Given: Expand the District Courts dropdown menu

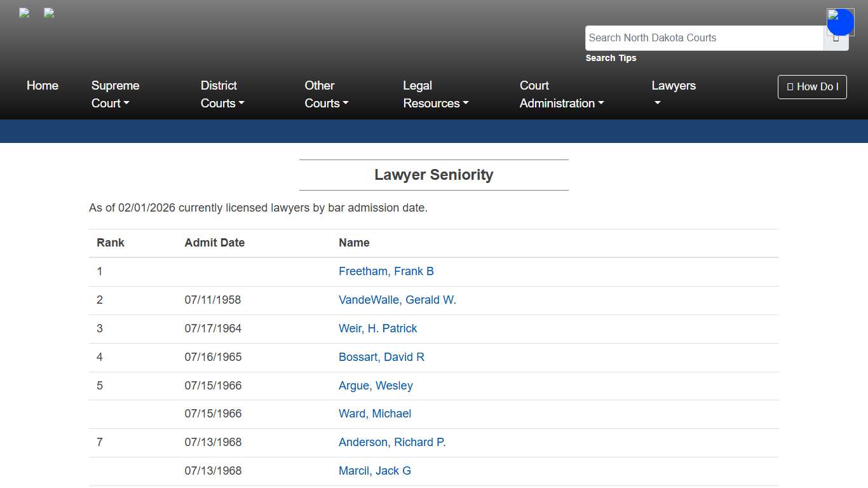Looking at the screenshot, I should tap(222, 94).
